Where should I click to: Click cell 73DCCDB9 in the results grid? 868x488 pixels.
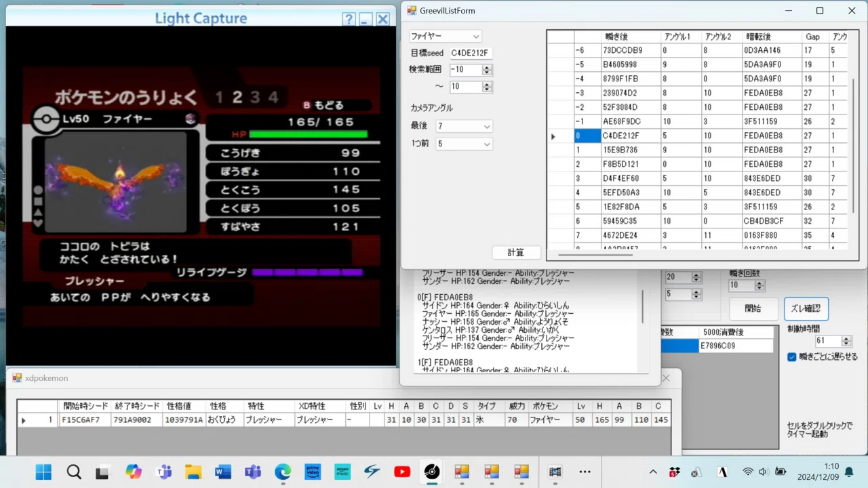coord(631,50)
